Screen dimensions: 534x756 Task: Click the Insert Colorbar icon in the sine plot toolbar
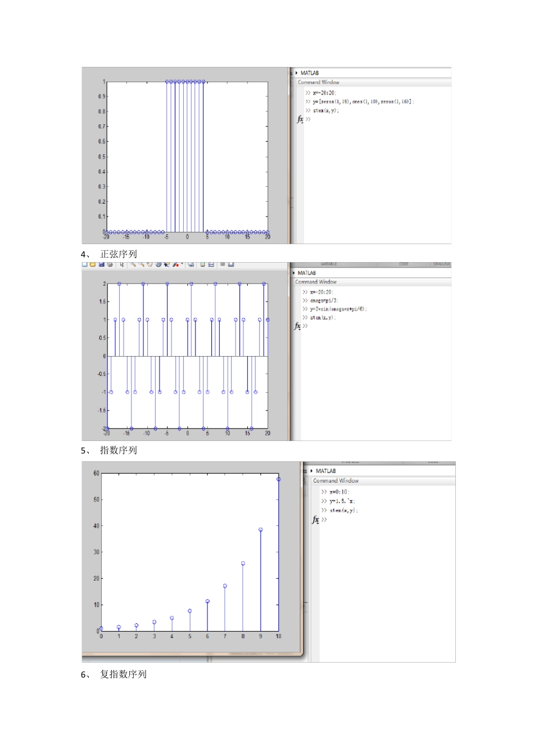(203, 264)
